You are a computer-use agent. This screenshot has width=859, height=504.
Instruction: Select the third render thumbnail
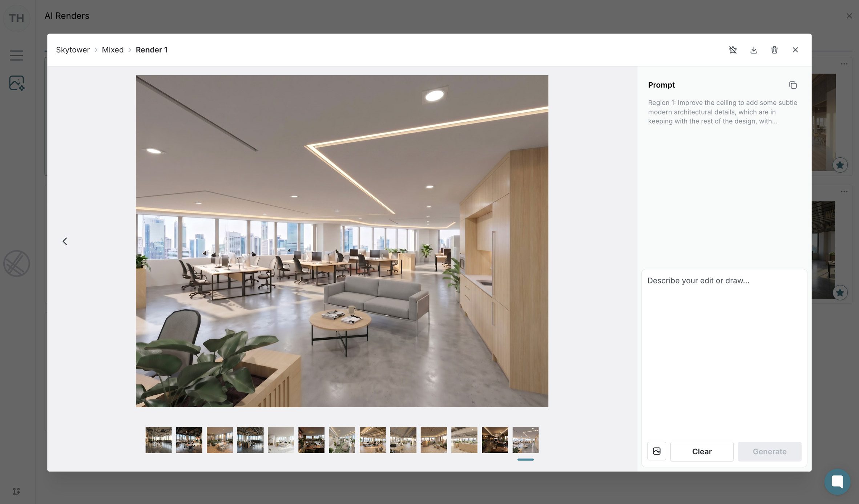[220, 440]
